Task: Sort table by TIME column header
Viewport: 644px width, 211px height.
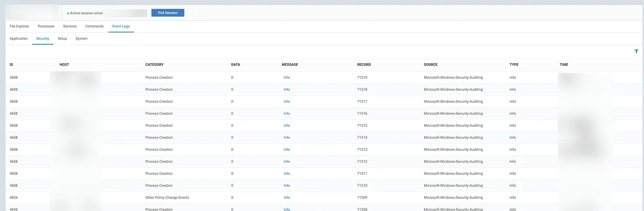Action: click(x=564, y=64)
